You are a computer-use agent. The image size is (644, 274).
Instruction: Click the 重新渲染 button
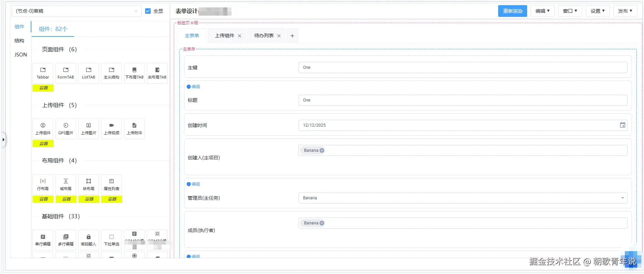[513, 11]
